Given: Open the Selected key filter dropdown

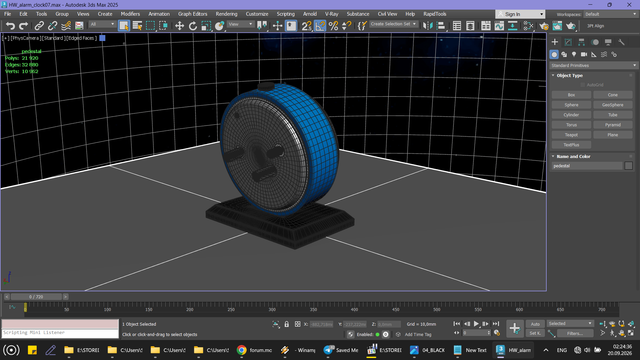Looking at the screenshot, I should coord(570,324).
